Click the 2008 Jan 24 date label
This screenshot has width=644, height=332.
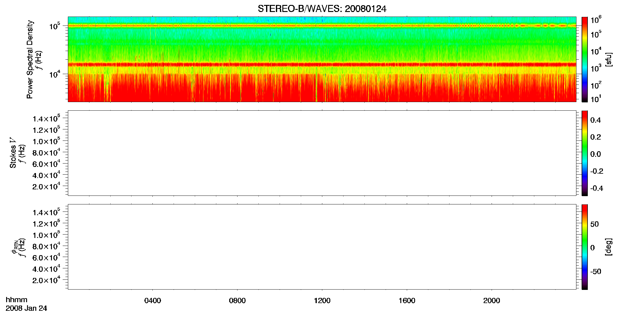(26, 308)
